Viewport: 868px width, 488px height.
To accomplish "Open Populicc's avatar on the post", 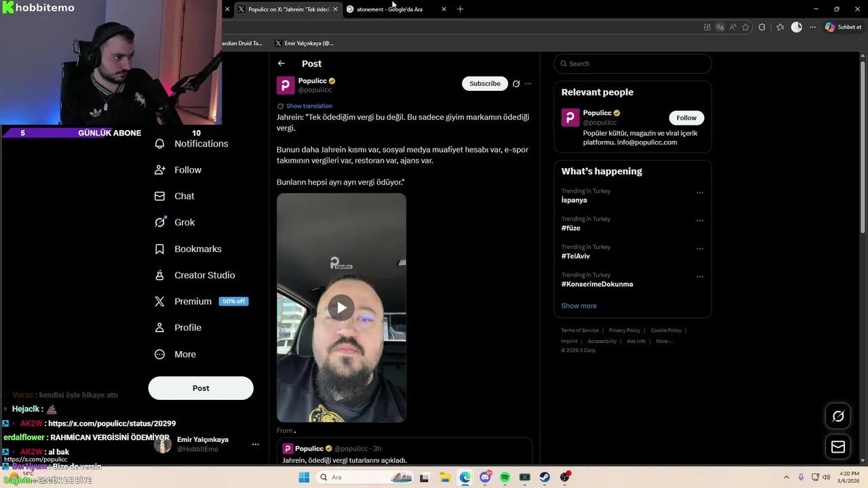I will tap(285, 85).
